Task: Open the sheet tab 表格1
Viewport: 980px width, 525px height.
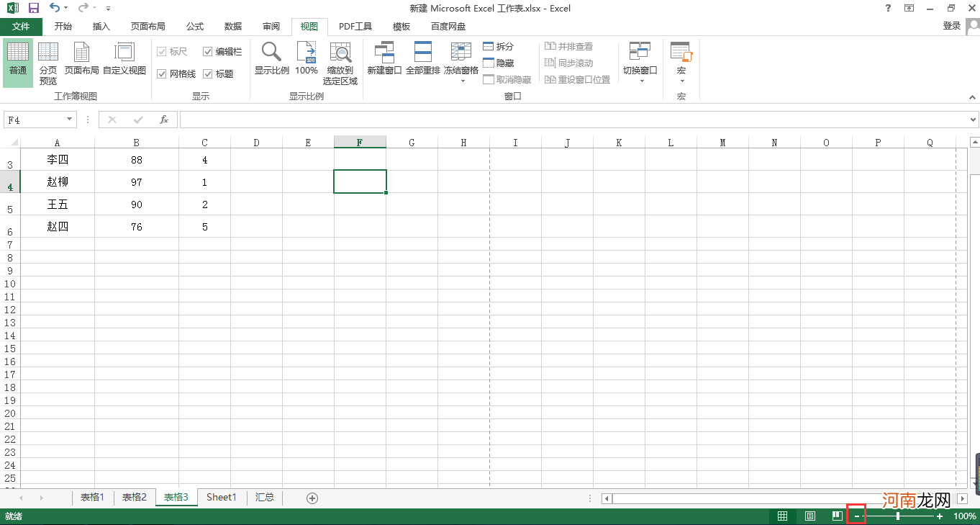Action: pos(92,498)
